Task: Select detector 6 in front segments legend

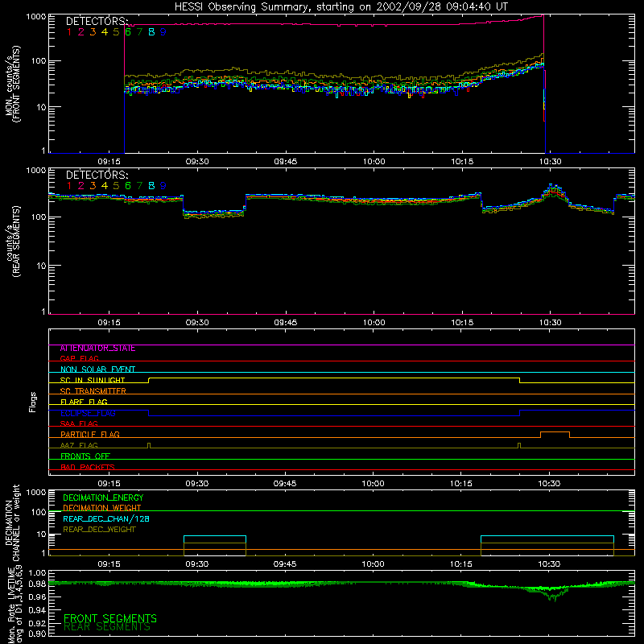Action: 128,32
